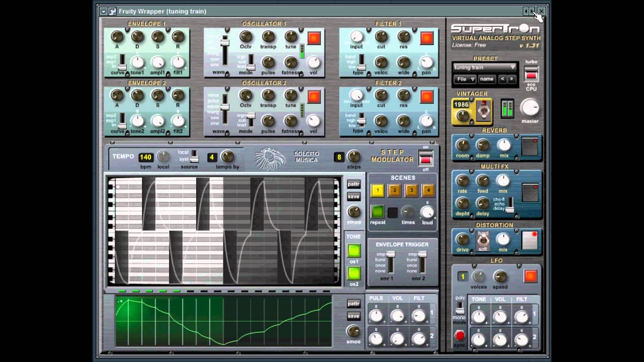Toggle the green os2 tone button

tap(354, 273)
